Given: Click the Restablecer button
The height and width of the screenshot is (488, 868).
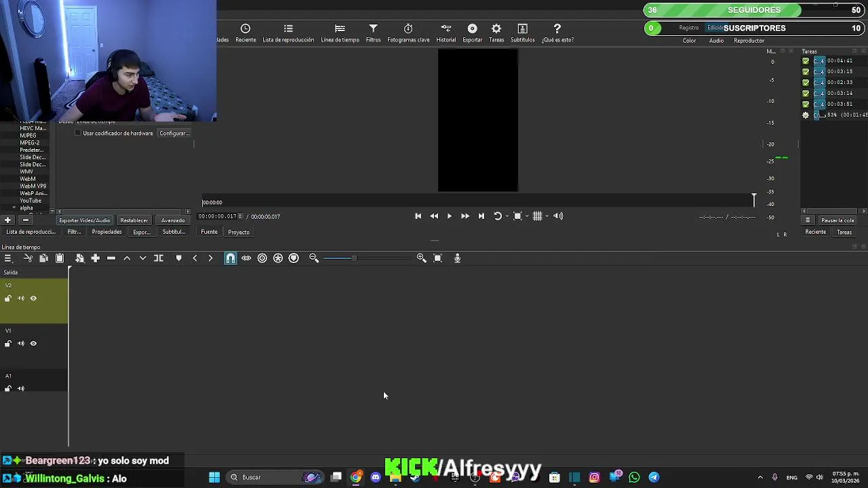Looking at the screenshot, I should (x=134, y=220).
